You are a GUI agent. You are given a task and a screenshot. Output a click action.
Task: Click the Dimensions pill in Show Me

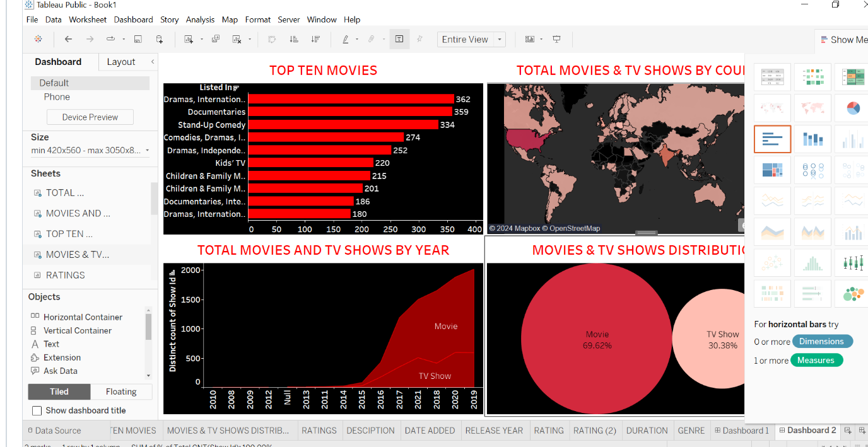[x=821, y=341]
